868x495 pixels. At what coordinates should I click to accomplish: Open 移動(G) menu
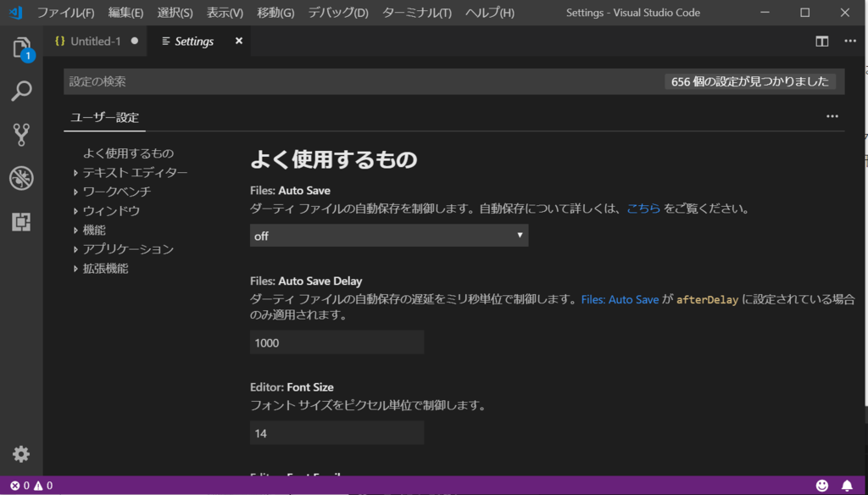pos(275,12)
